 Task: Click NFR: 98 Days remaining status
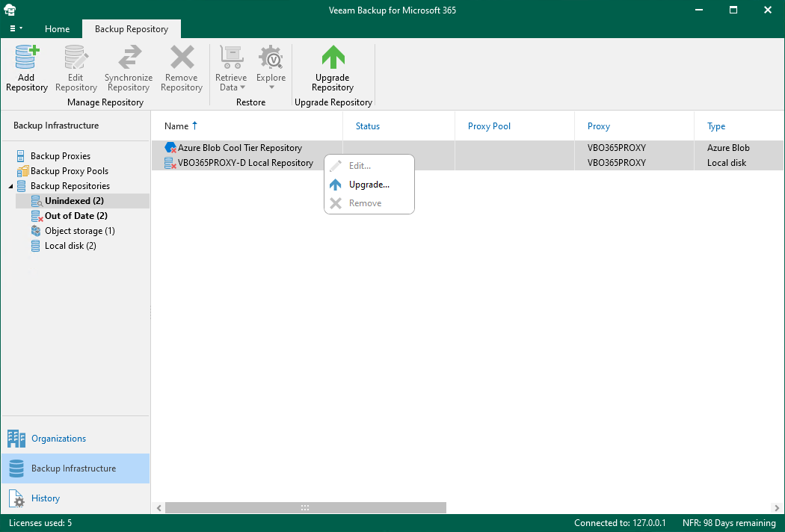[729, 524]
